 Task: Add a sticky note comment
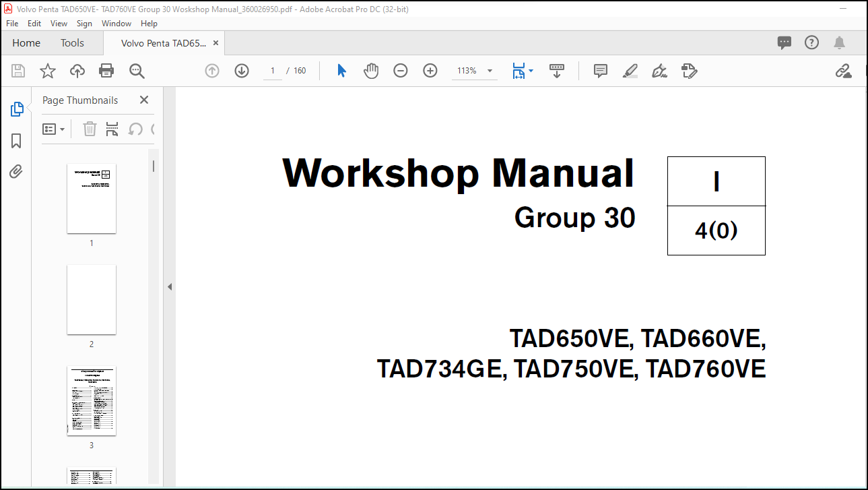tap(601, 71)
